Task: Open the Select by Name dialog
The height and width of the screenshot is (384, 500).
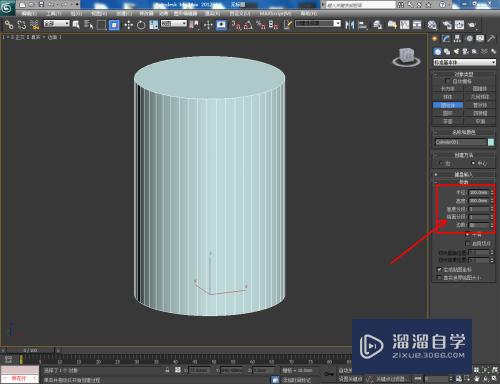Action: click(x=88, y=25)
